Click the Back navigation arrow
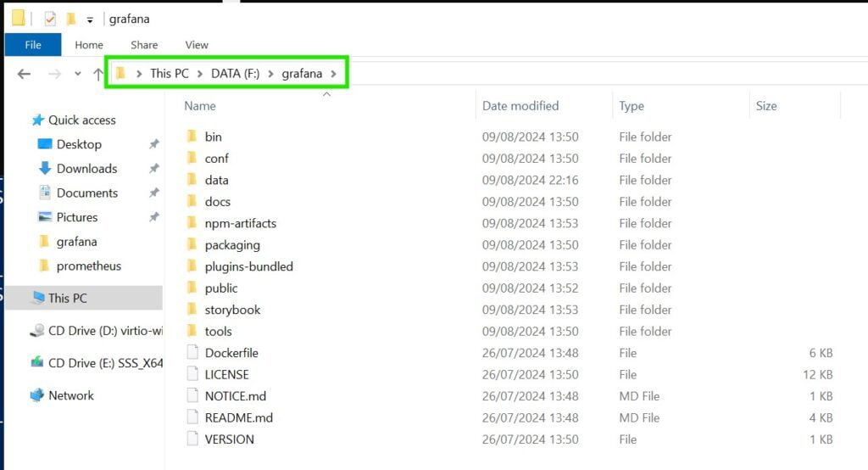Image resolution: width=868 pixels, height=470 pixels. point(24,74)
